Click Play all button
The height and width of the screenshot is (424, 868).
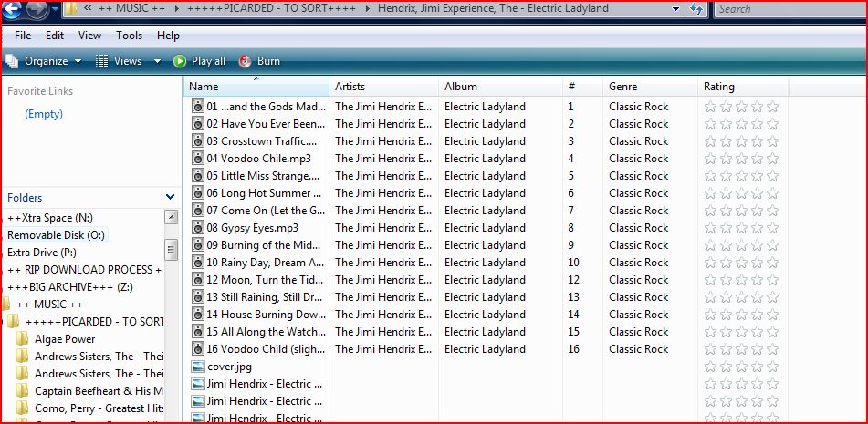click(199, 61)
